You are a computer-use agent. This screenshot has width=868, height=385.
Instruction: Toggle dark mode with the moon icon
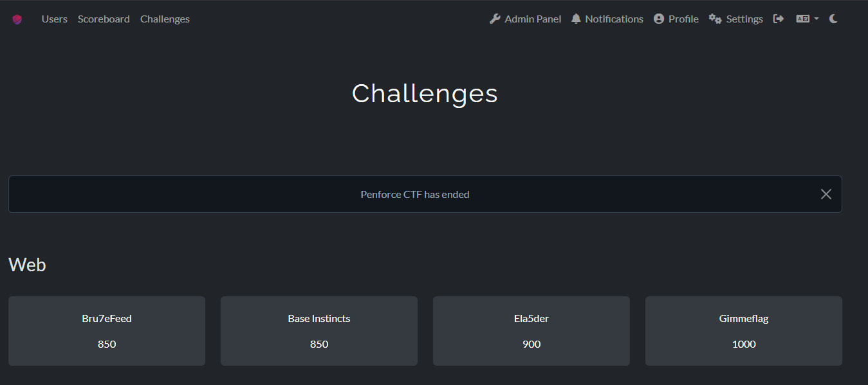(833, 19)
